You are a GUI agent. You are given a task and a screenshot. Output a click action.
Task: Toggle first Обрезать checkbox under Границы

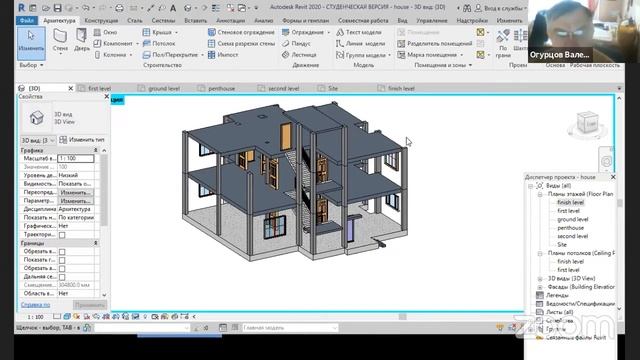pyautogui.click(x=62, y=252)
